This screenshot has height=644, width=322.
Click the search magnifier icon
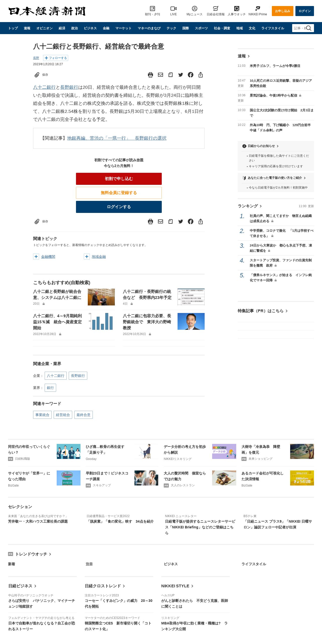click(x=309, y=28)
